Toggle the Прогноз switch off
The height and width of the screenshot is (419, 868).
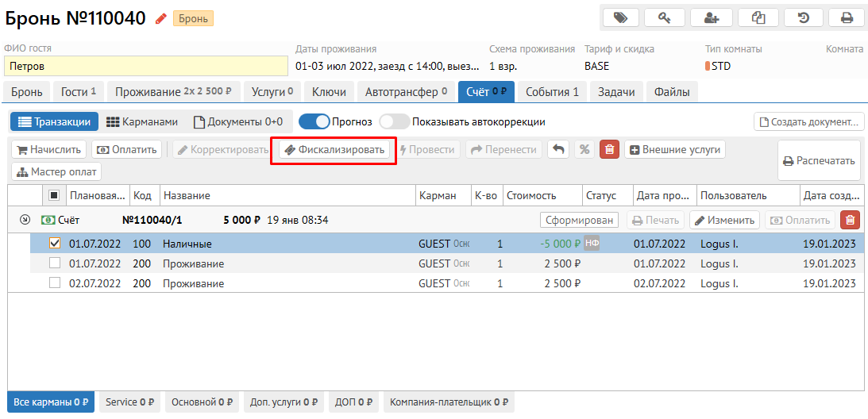coord(314,122)
